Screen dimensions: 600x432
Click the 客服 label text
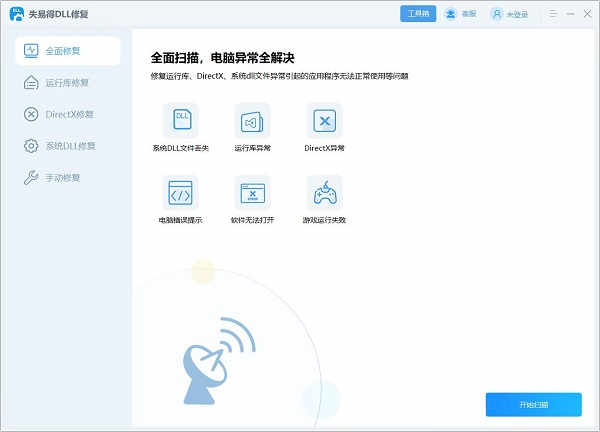[469, 14]
